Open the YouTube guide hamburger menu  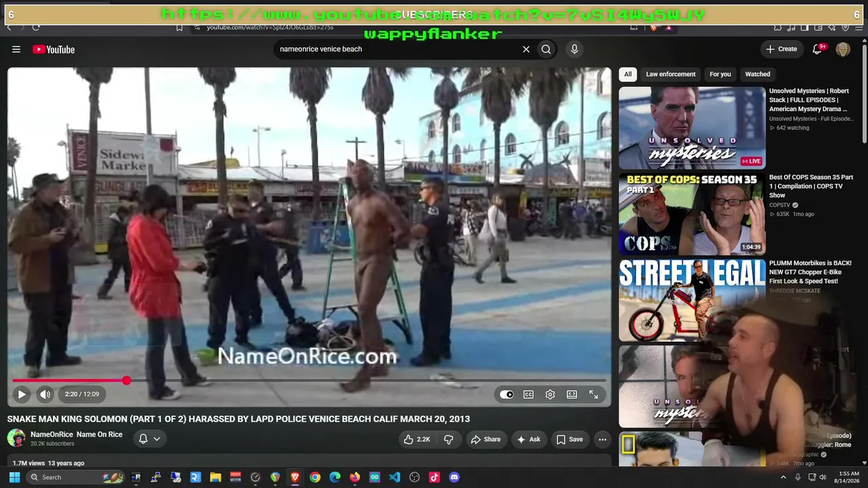16,49
